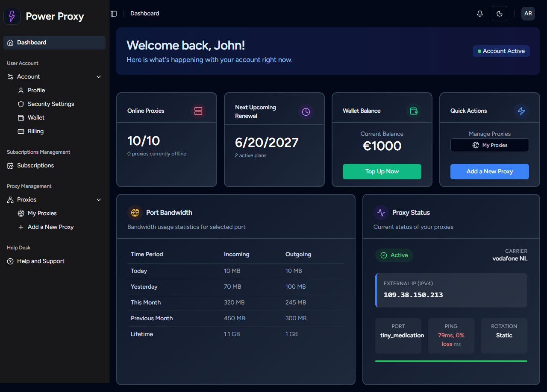Click the Dashboard home icon
The width and height of the screenshot is (547, 392).
[x=10, y=43]
